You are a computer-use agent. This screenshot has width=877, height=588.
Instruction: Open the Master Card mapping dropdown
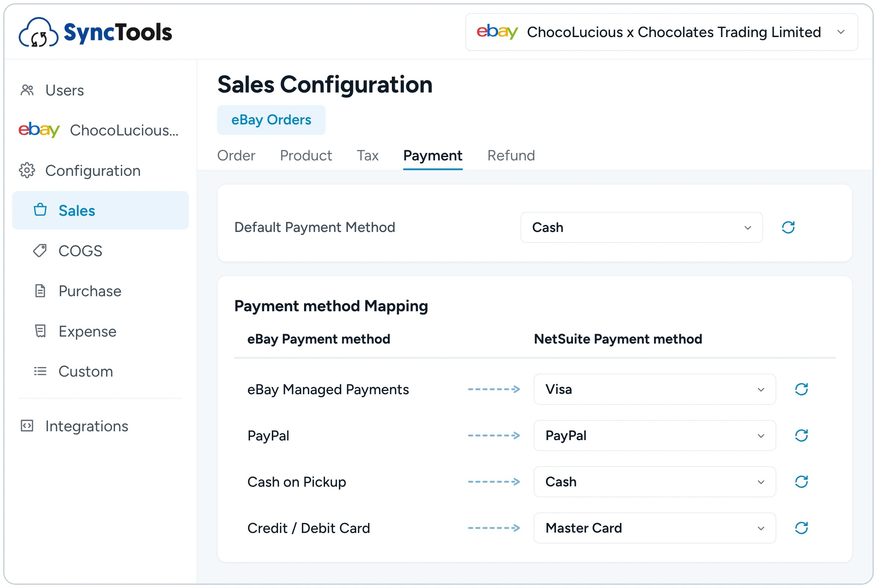point(654,528)
